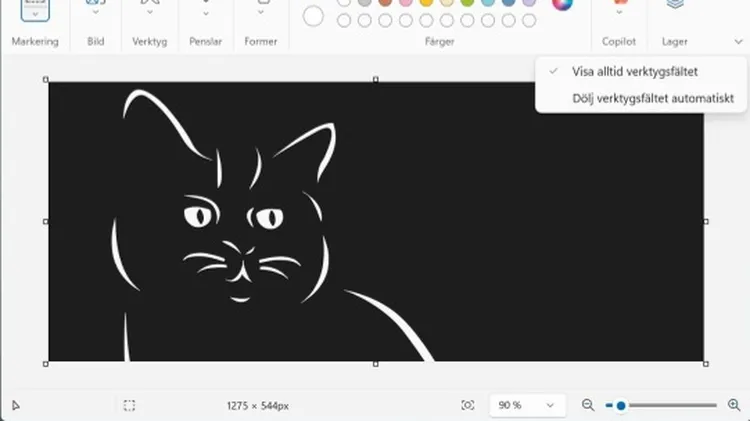Image resolution: width=750 pixels, height=421 pixels.
Task: Click the cursor position icon in status bar
Action: (x=16, y=405)
